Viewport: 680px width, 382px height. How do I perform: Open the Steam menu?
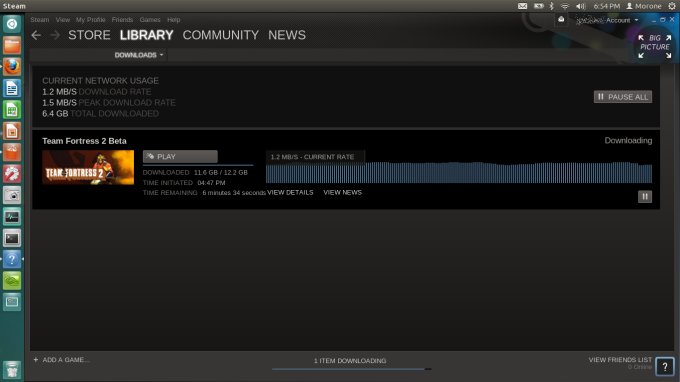(x=39, y=20)
